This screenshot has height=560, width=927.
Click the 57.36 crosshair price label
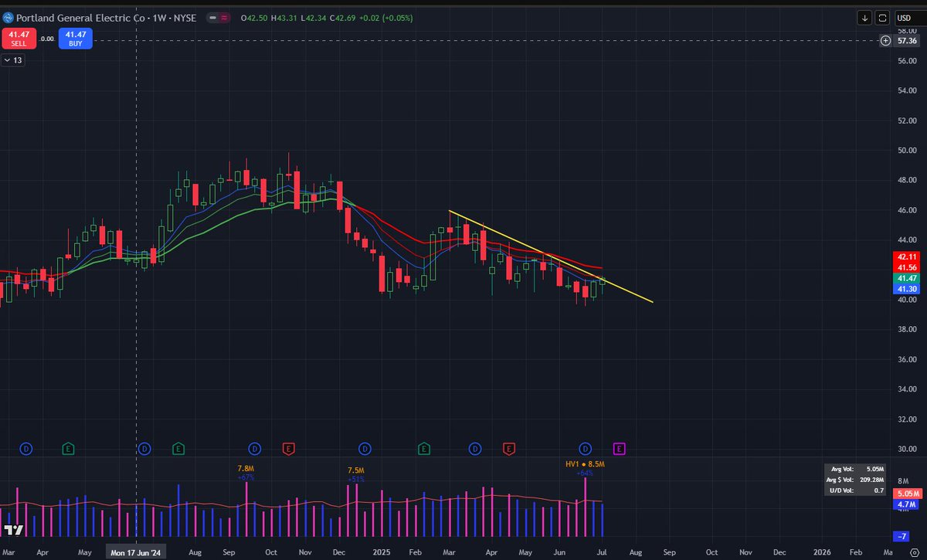click(907, 40)
